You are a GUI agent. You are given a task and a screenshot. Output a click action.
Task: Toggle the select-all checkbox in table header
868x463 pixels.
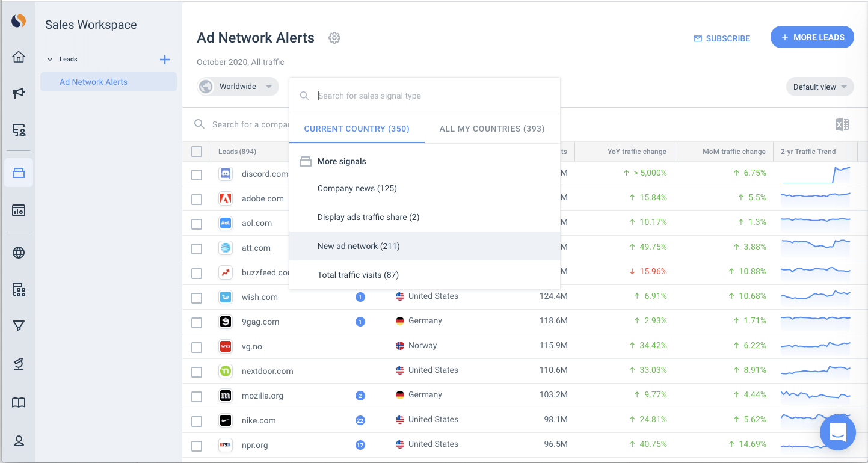pos(197,152)
